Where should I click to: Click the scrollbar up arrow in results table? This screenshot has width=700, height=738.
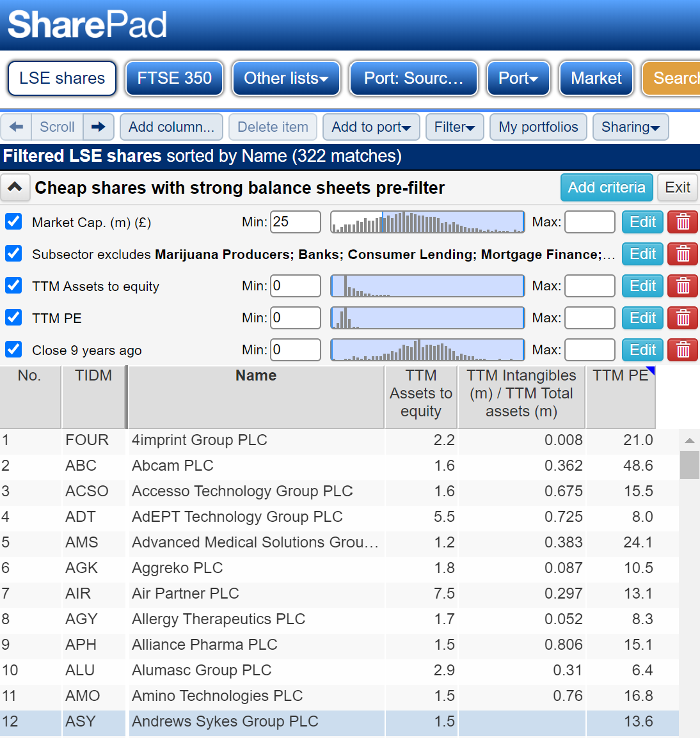tap(690, 441)
